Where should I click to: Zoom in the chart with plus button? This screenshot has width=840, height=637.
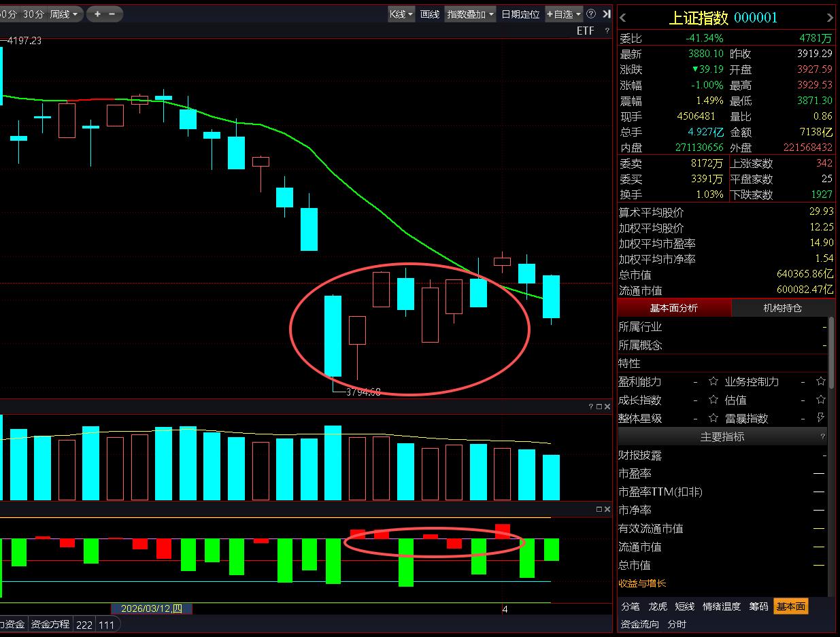[x=97, y=14]
